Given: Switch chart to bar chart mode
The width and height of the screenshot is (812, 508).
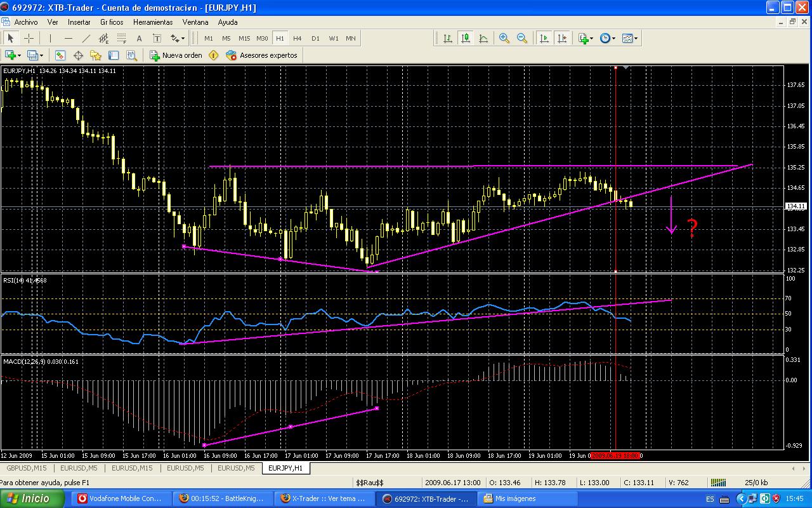Looking at the screenshot, I should 448,38.
